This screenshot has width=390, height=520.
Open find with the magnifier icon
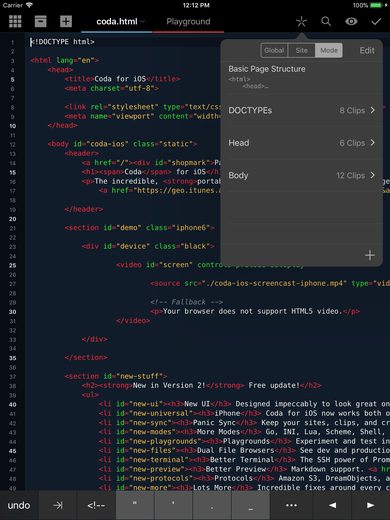coord(326,22)
